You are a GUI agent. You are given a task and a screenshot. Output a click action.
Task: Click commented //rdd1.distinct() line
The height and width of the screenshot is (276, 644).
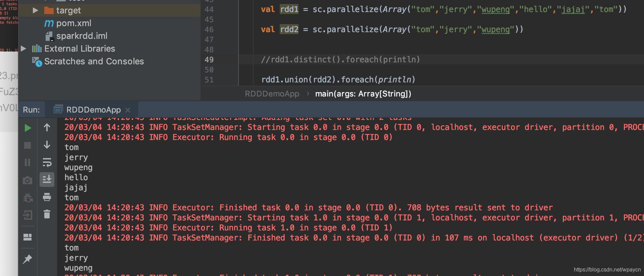point(340,60)
